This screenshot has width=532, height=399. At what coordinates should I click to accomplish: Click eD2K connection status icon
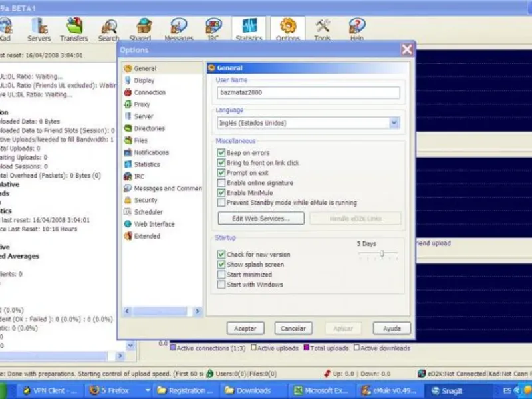coord(422,374)
